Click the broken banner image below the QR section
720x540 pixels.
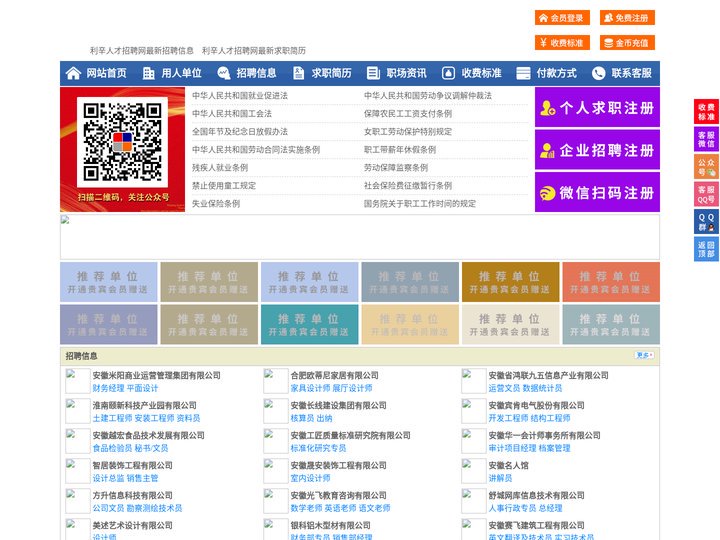coord(360,237)
